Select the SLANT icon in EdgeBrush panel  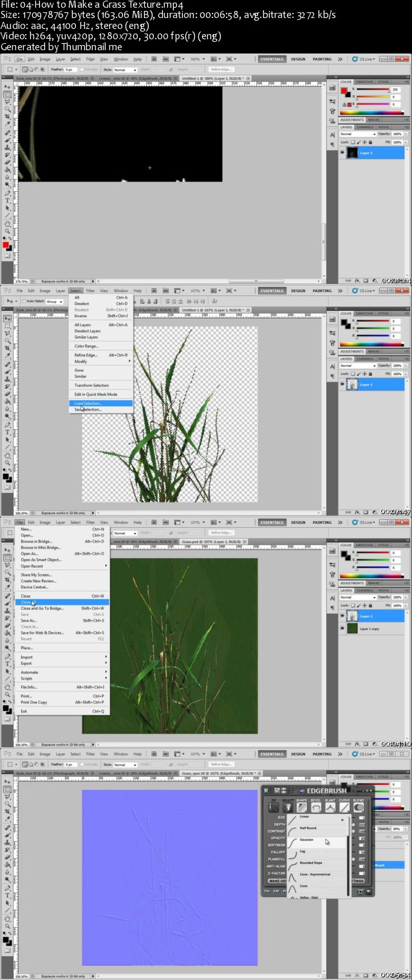[x=330, y=806]
